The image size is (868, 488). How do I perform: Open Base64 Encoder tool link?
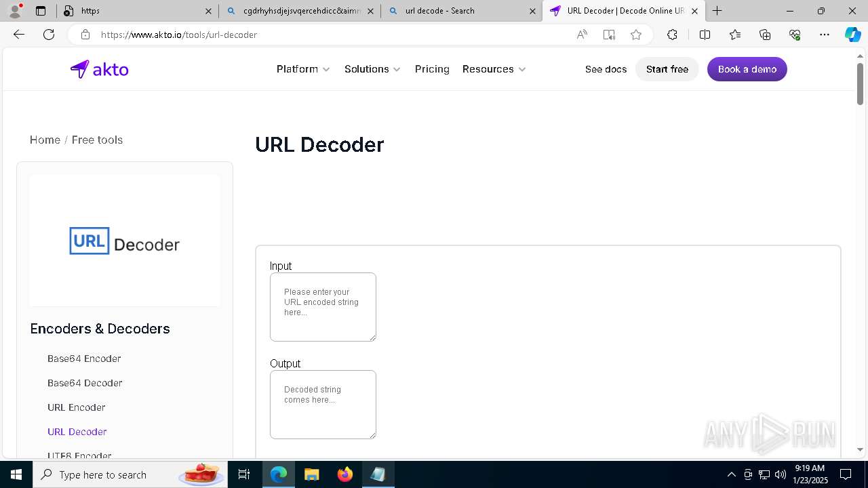[84, 359]
